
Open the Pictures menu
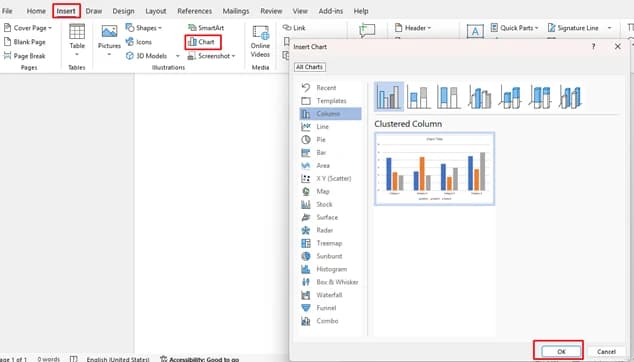pos(109,40)
